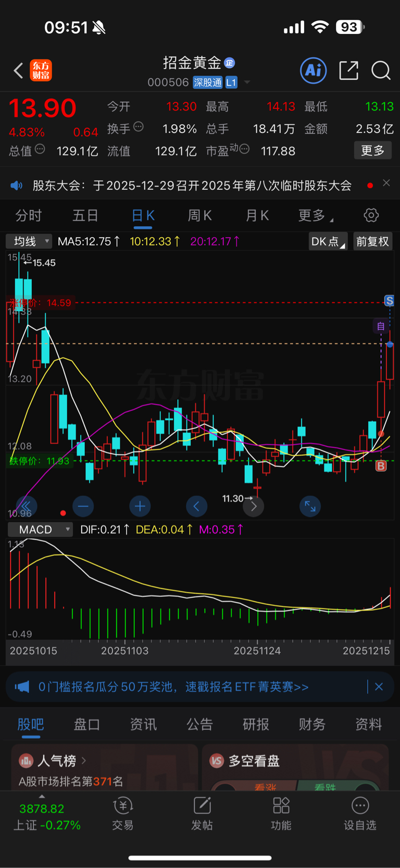Tap the 13.90 current price
400x868 pixels.
pos(42,108)
